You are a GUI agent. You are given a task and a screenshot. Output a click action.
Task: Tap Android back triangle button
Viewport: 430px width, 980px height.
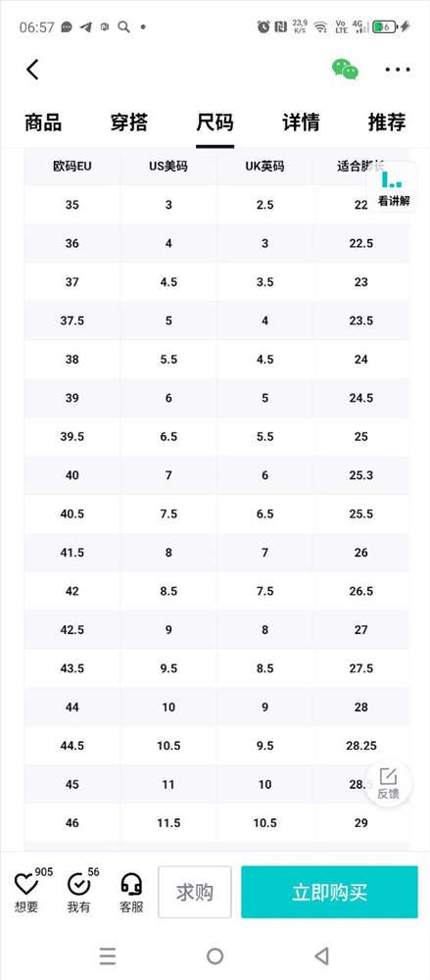(x=322, y=955)
